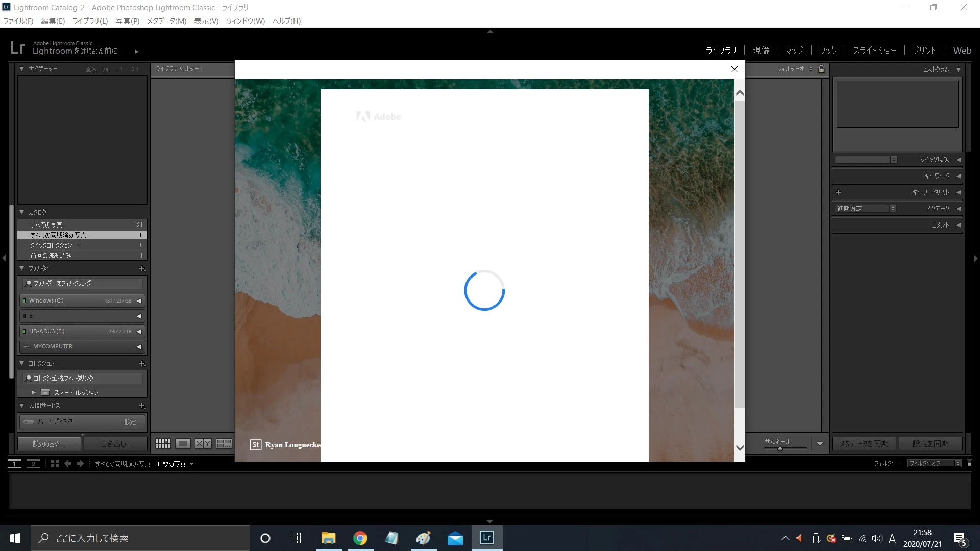Image resolution: width=980 pixels, height=551 pixels.
Task: Expand the スマートコレクション tree item
Action: (34, 392)
